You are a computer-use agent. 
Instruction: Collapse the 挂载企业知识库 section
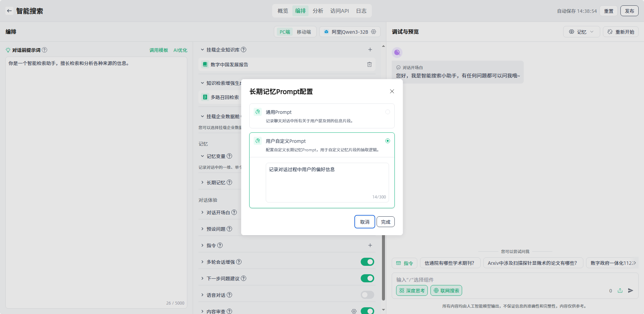point(202,50)
